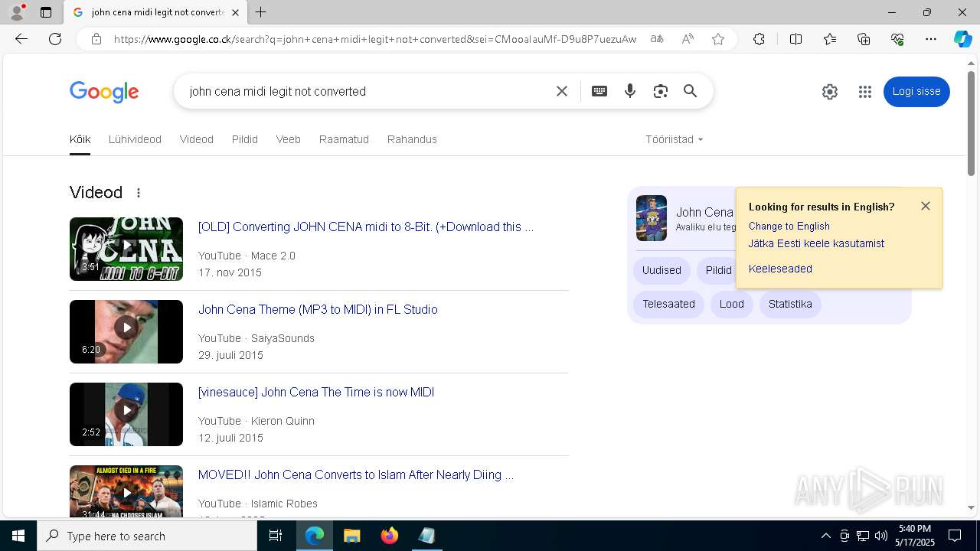Open tab actions menu

coord(46,12)
